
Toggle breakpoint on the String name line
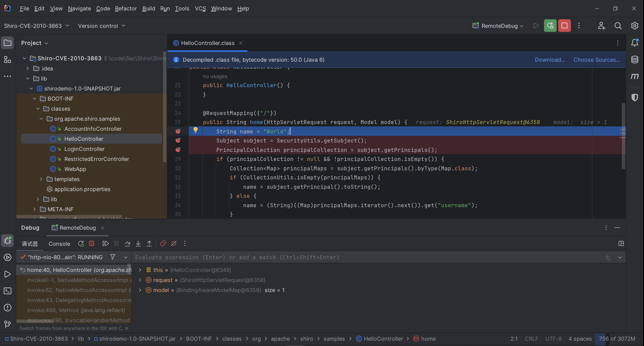coord(178,131)
